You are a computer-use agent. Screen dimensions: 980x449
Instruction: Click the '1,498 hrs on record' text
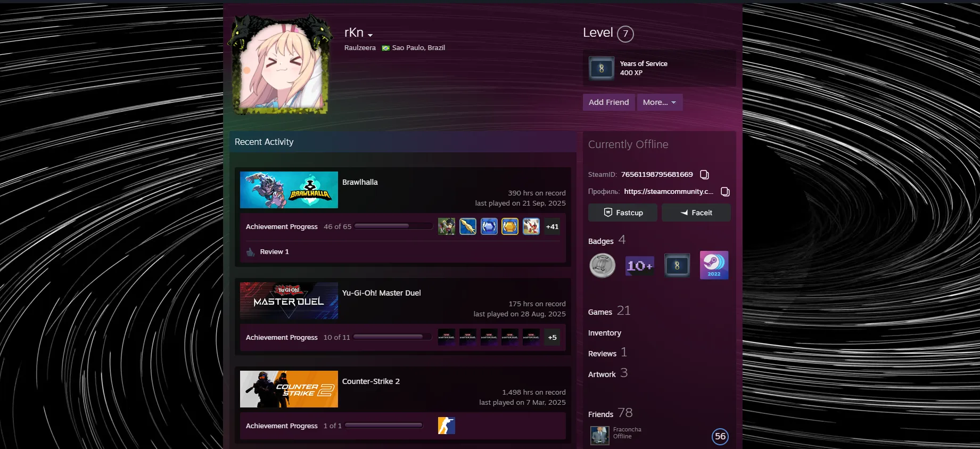[534, 393]
